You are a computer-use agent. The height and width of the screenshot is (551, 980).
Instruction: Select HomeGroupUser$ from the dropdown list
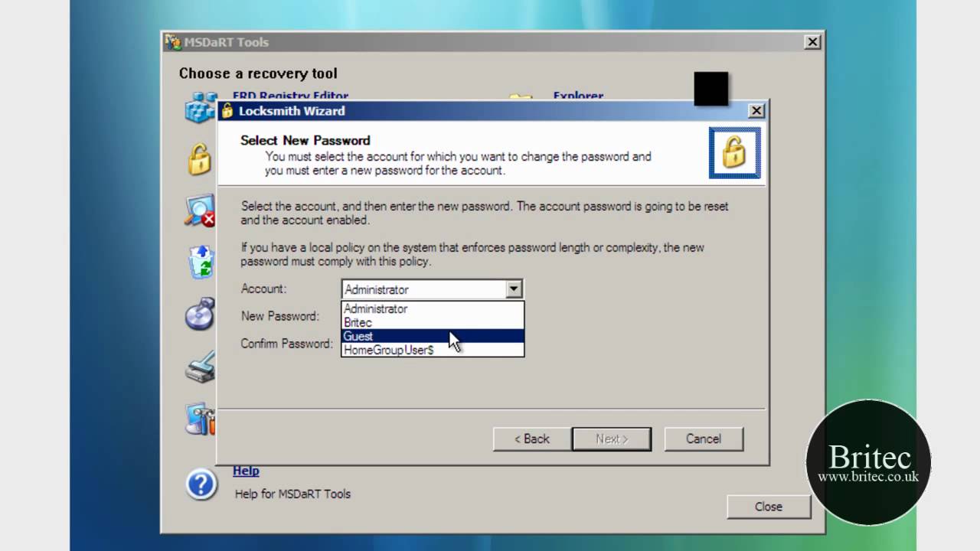point(433,350)
